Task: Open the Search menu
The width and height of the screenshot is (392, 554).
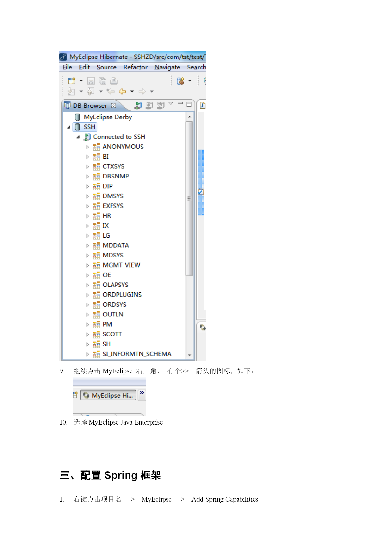Action: pos(196,67)
